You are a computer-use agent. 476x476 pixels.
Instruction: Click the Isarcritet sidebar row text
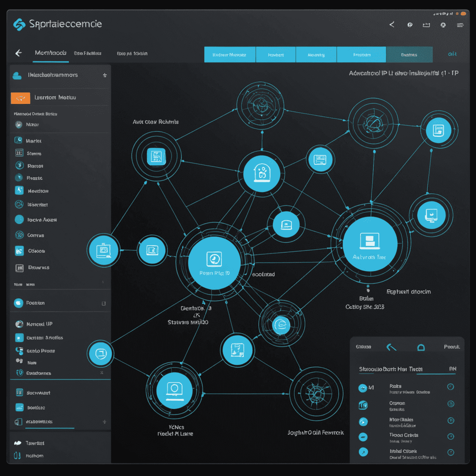coord(37,205)
